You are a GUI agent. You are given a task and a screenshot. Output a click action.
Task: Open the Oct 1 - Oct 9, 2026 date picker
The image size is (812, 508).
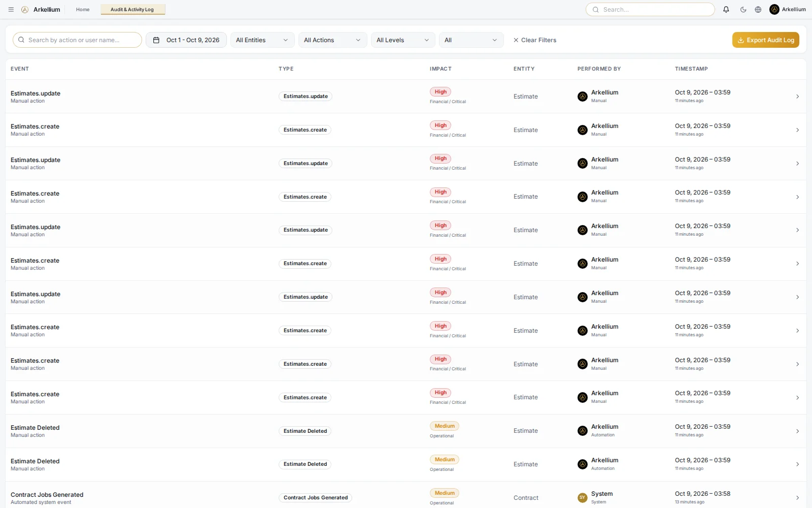[x=186, y=40]
